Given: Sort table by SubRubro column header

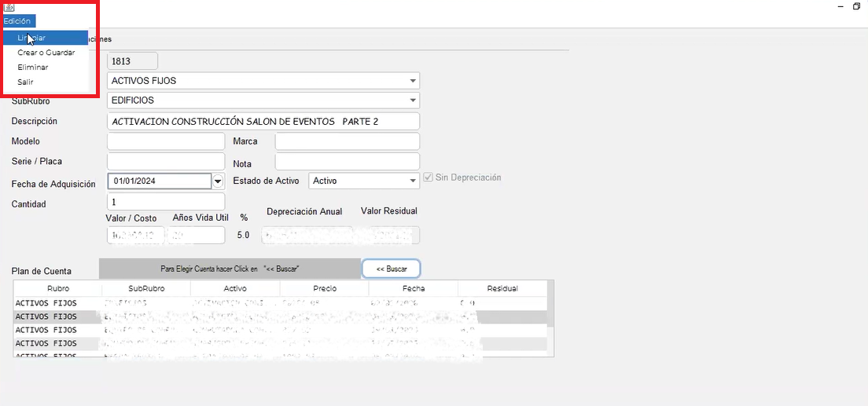Looking at the screenshot, I should [146, 288].
